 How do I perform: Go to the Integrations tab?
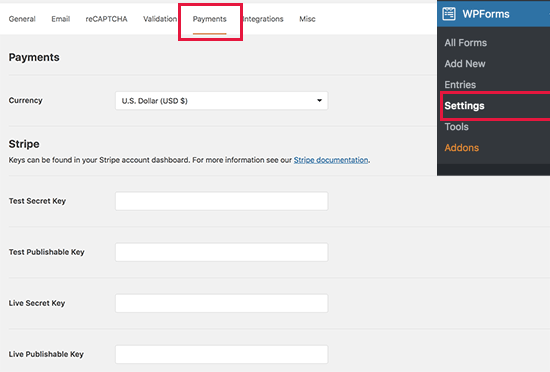(263, 19)
